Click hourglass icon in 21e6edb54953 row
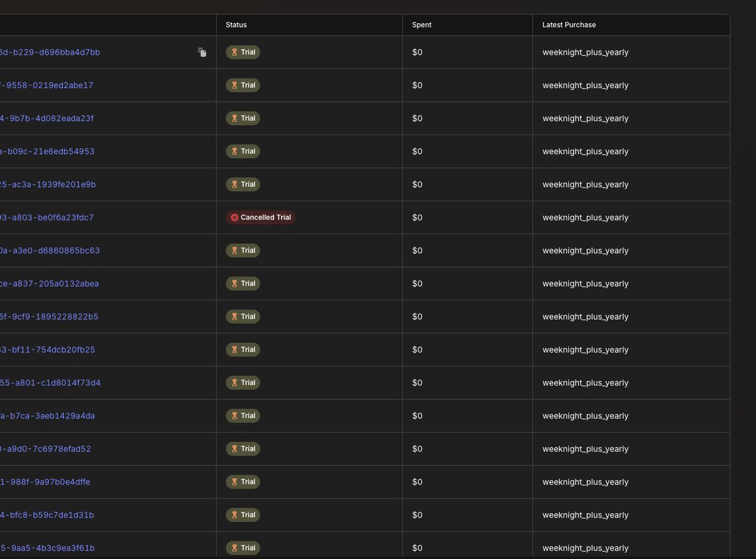This screenshot has height=559, width=756. pos(234,151)
